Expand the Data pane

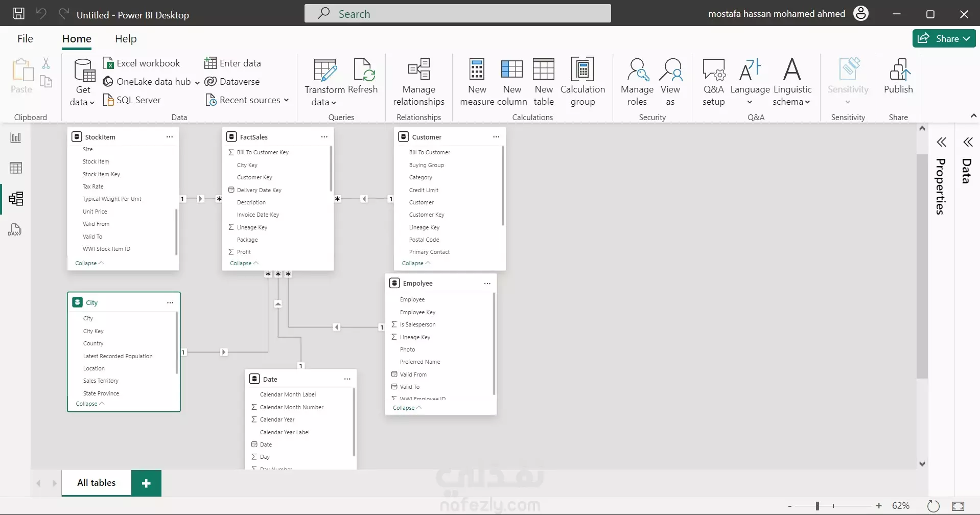pos(968,142)
